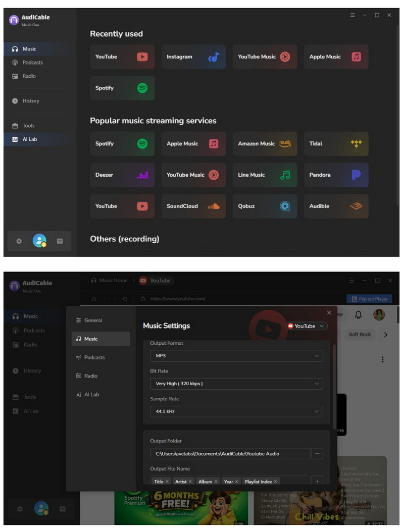Browse for a different Output Folder

[318, 454]
